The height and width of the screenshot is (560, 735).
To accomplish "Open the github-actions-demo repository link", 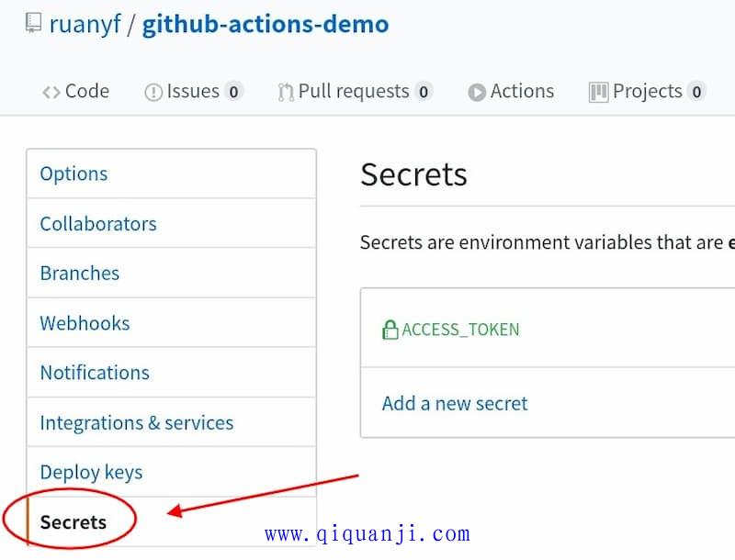I will tap(266, 25).
